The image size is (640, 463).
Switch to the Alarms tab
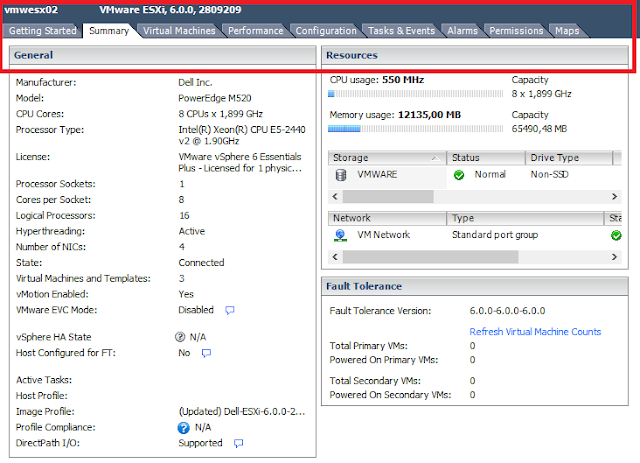[462, 31]
